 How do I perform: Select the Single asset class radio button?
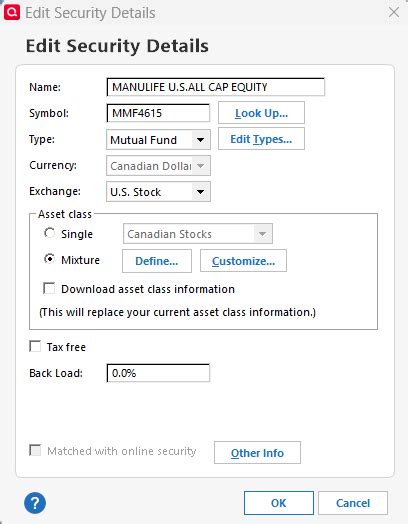coord(49,233)
